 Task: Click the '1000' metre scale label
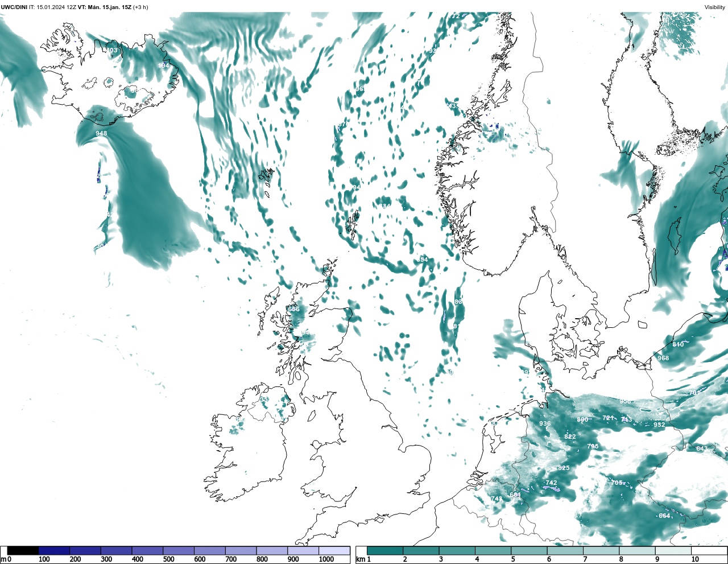[x=326, y=559]
